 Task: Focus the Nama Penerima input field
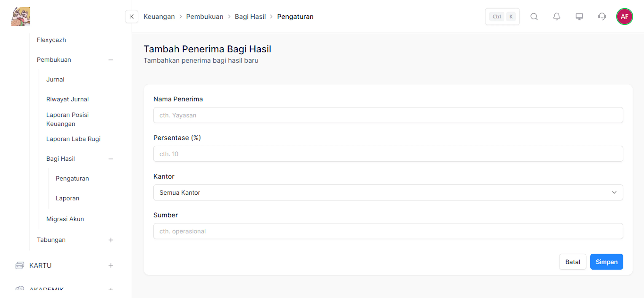[388, 115]
